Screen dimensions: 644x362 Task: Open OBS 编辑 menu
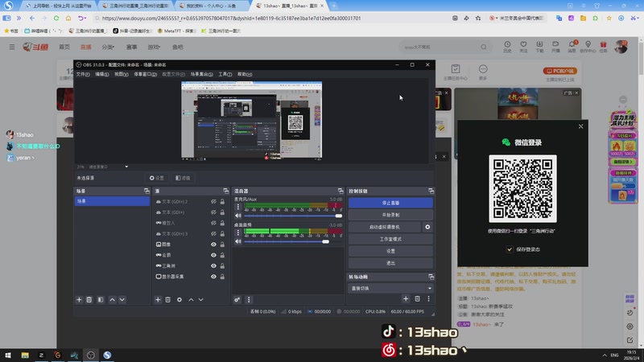pyautogui.click(x=102, y=74)
